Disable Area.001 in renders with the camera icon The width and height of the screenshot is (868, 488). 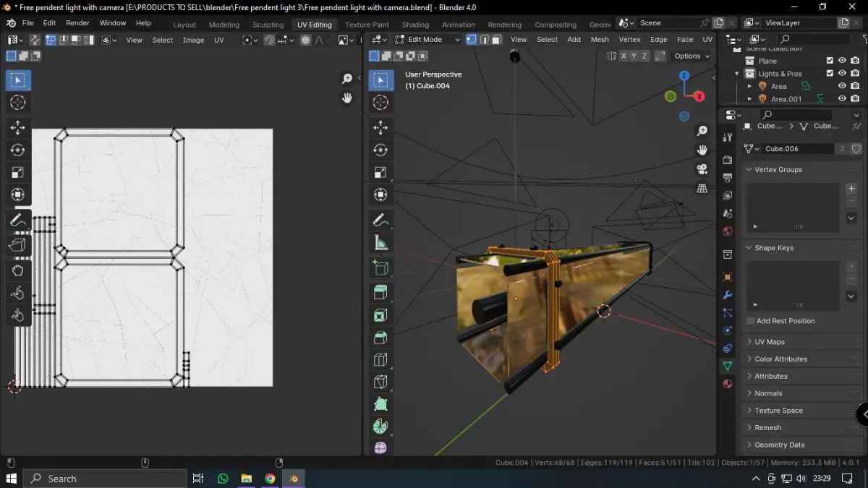pyautogui.click(x=855, y=99)
